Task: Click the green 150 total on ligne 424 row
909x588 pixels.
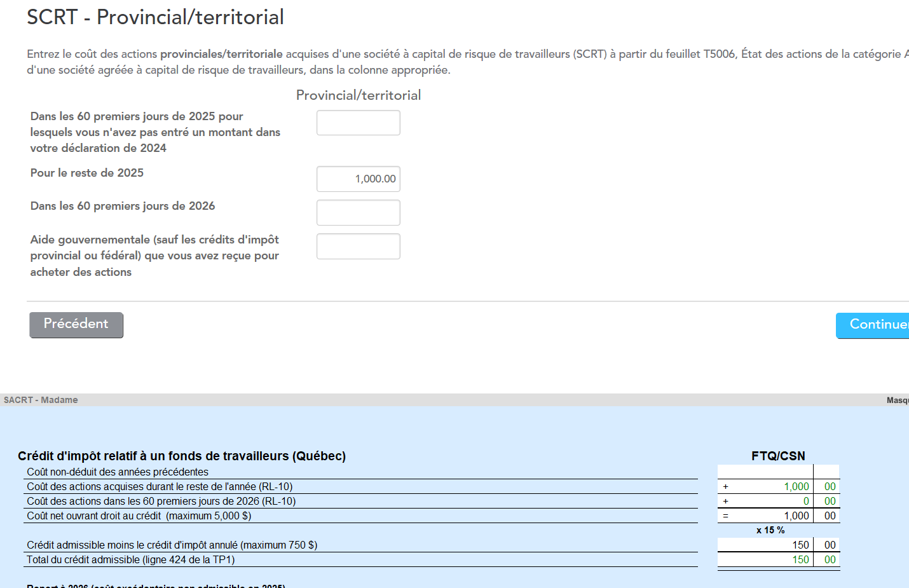Action: (x=800, y=560)
